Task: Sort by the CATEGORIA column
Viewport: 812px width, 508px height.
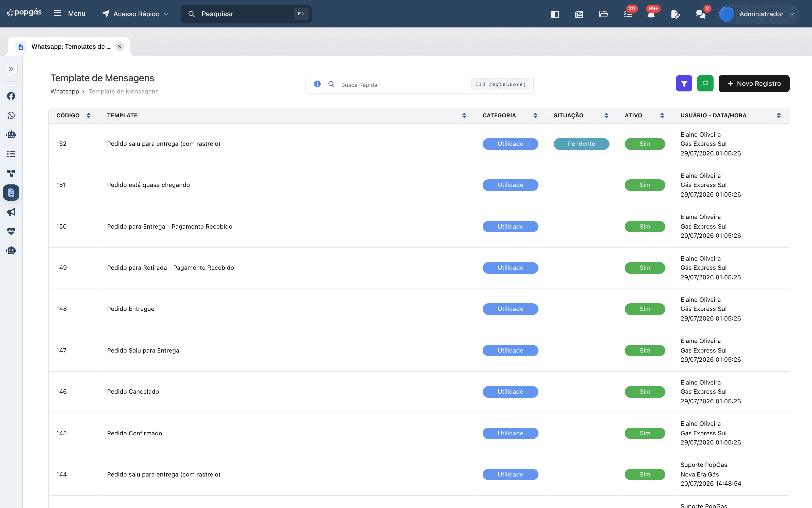Action: point(535,116)
